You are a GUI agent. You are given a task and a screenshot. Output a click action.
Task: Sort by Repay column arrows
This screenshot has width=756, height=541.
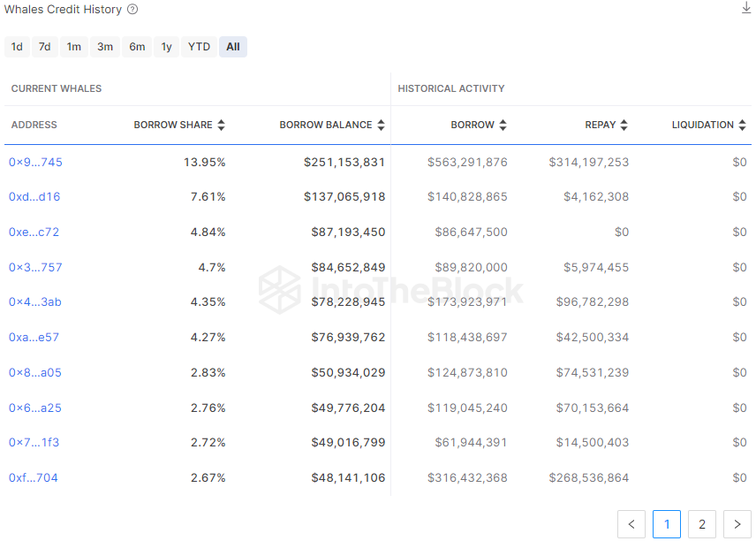point(624,126)
